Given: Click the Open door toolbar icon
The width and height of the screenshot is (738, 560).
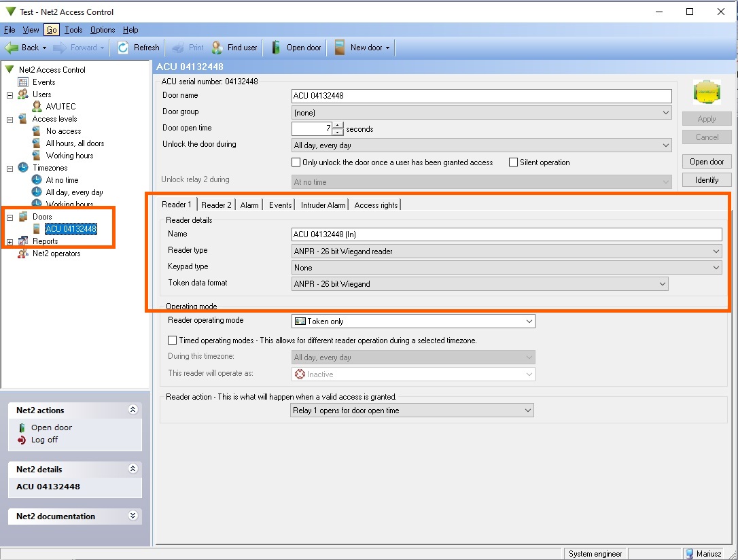Looking at the screenshot, I should pos(277,48).
